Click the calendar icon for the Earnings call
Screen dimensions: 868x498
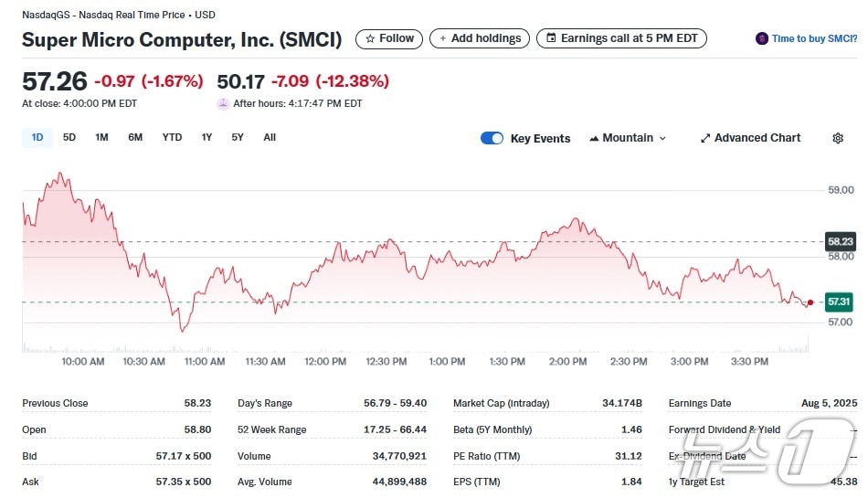(550, 38)
